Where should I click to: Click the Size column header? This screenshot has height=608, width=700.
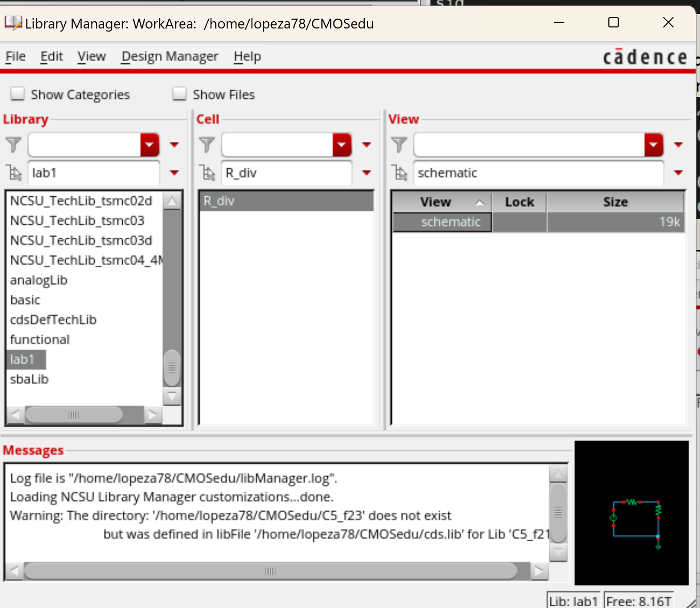[x=615, y=202]
